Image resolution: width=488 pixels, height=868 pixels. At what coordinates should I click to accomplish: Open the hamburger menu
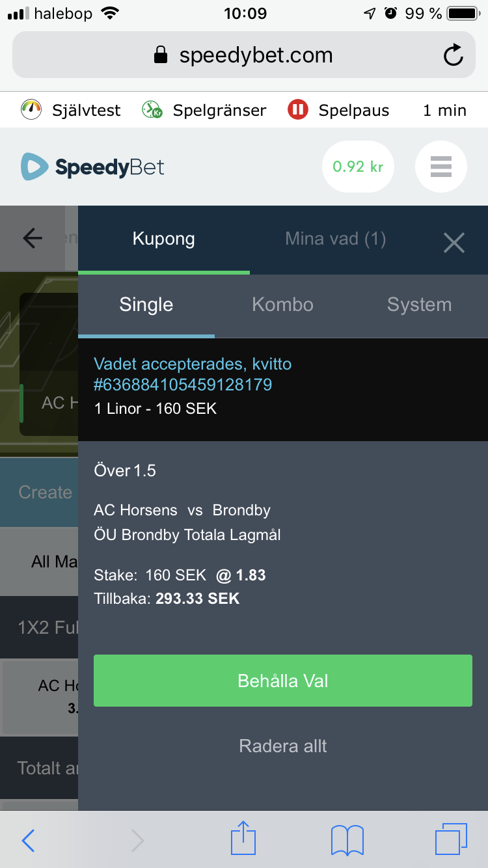point(441,167)
